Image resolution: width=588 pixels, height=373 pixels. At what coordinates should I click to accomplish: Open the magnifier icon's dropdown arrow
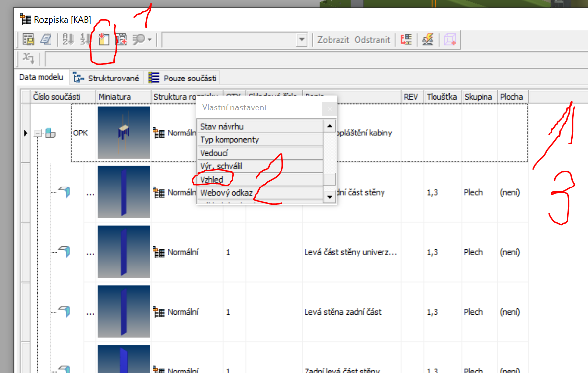tap(149, 40)
